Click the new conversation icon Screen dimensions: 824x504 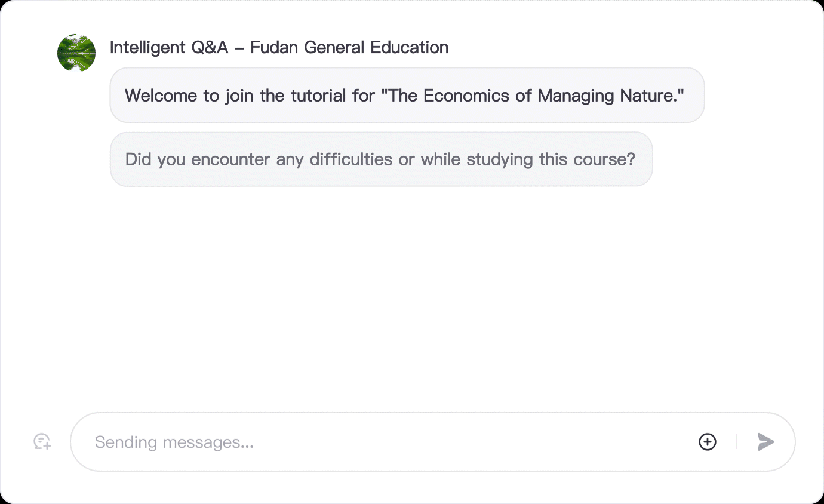coord(42,442)
